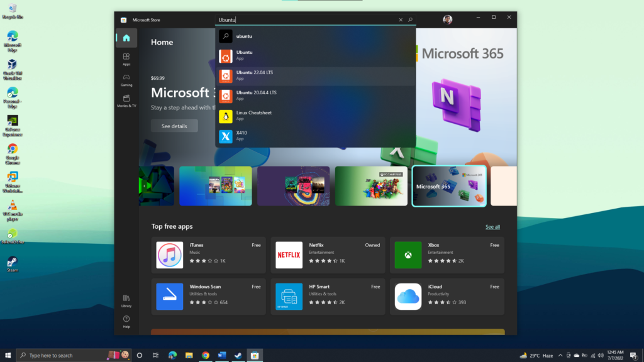
Task: Open the Windows Start menu
Action: point(8,356)
